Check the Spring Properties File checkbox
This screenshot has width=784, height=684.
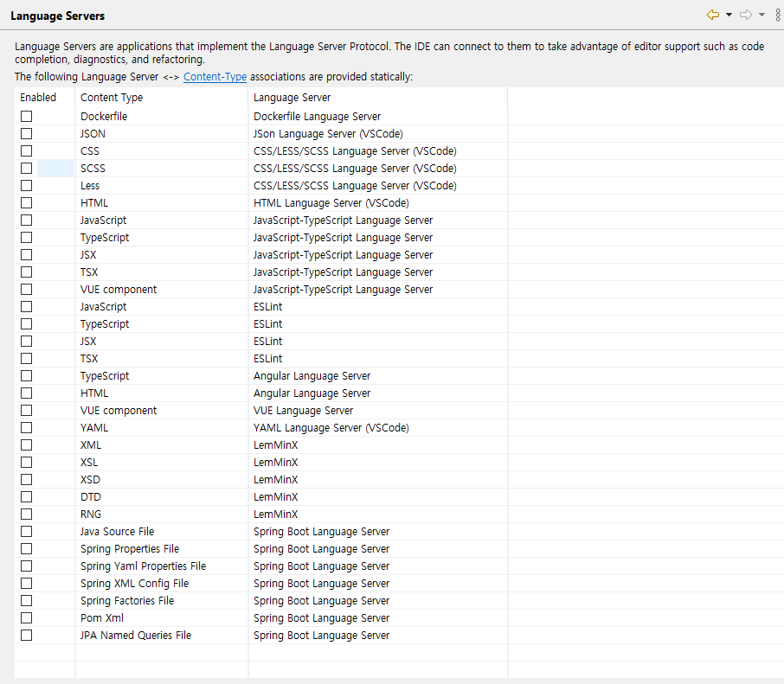pos(27,549)
